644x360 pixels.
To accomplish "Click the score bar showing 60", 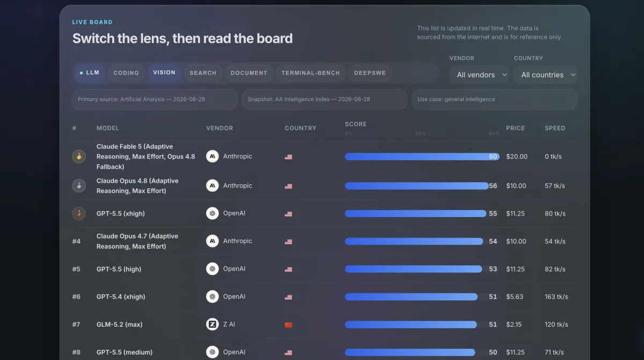I will click(422, 156).
